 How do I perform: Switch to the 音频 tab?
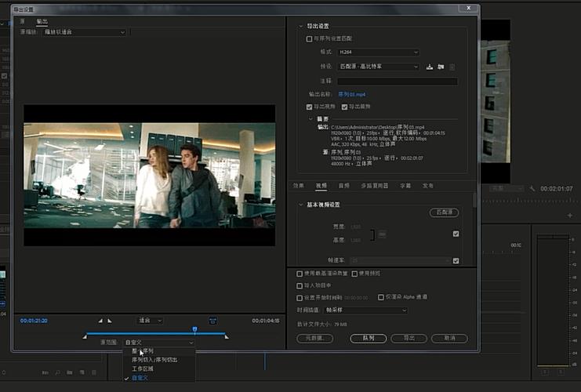[344, 186]
